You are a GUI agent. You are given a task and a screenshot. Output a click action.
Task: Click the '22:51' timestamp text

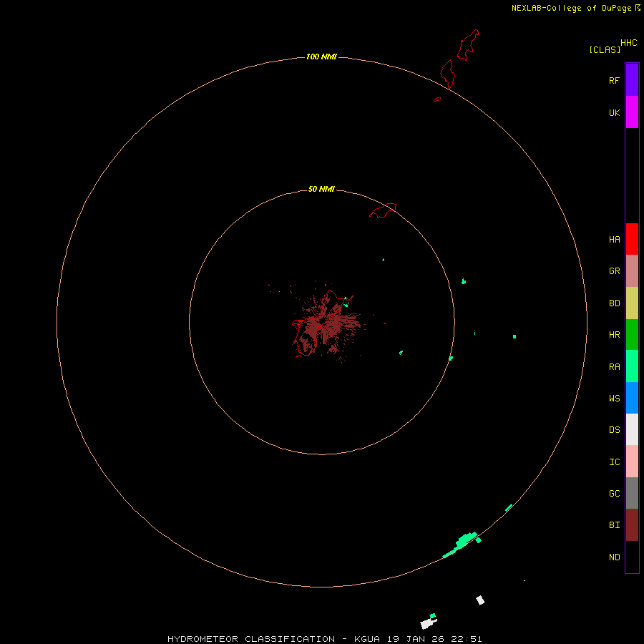(x=466, y=639)
